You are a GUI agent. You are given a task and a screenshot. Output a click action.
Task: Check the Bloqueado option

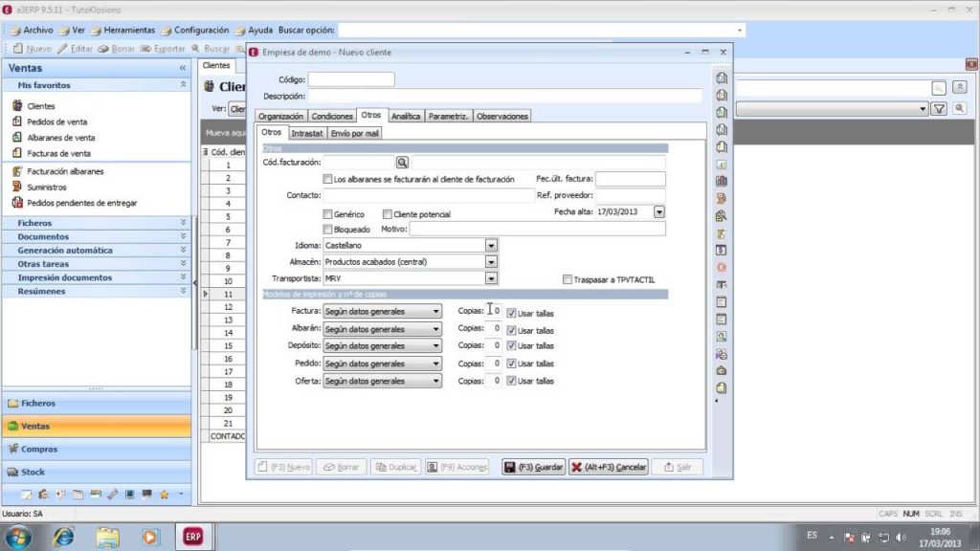(328, 230)
